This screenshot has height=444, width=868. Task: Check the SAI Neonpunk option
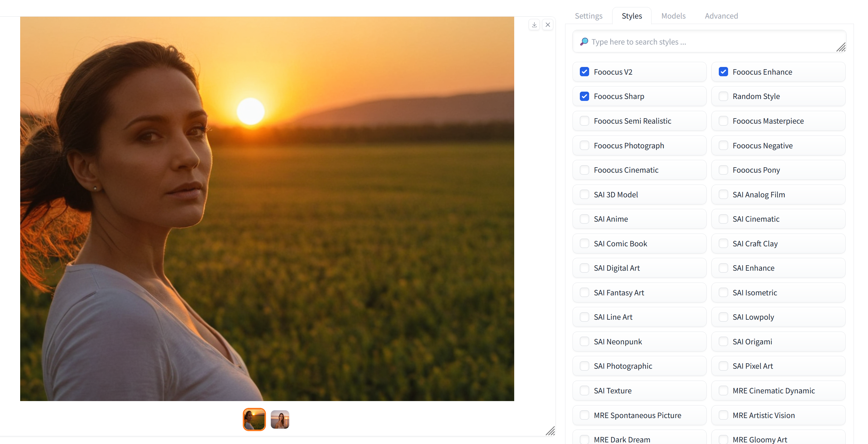pyautogui.click(x=584, y=341)
